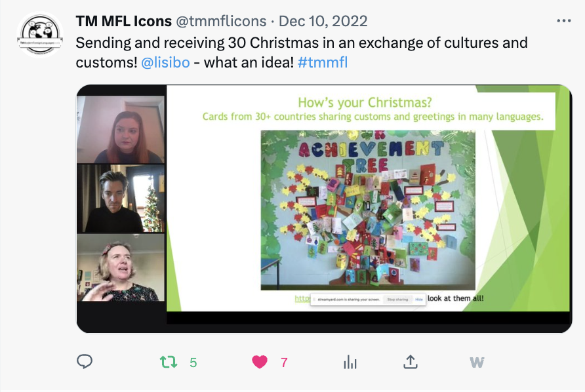The image size is (585, 392).
Task: Click Hide in the screen-share bar
Action: pyautogui.click(x=419, y=300)
